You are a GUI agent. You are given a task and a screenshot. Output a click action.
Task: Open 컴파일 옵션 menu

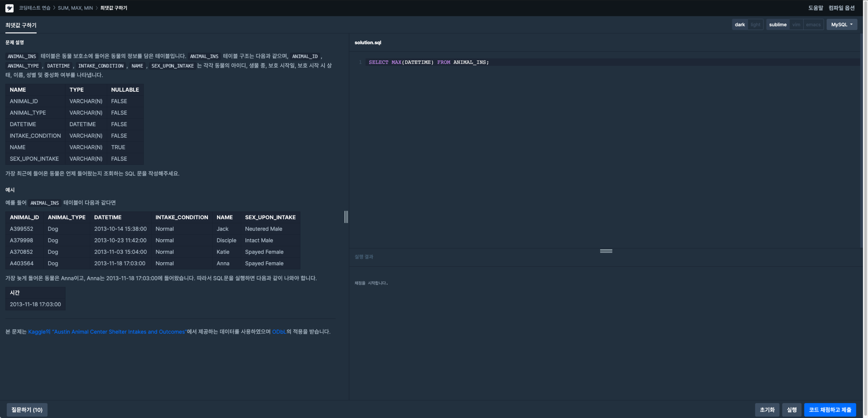841,8
